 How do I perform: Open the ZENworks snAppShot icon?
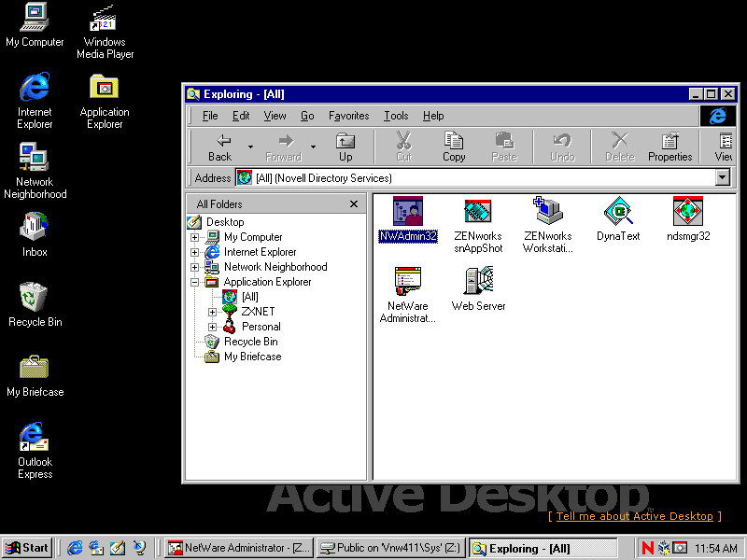478,226
